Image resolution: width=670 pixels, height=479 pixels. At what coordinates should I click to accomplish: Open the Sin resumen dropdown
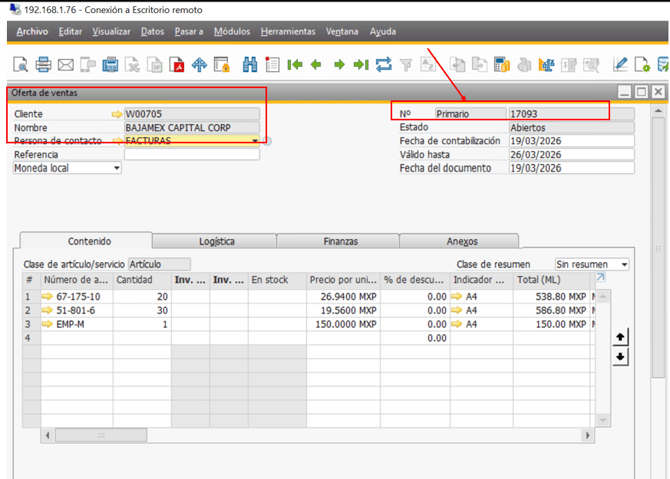pyautogui.click(x=624, y=264)
